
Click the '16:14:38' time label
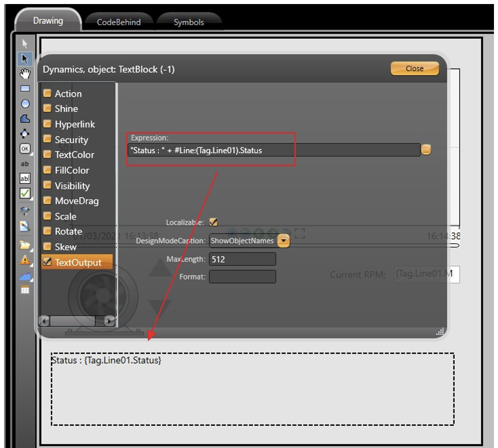click(443, 236)
